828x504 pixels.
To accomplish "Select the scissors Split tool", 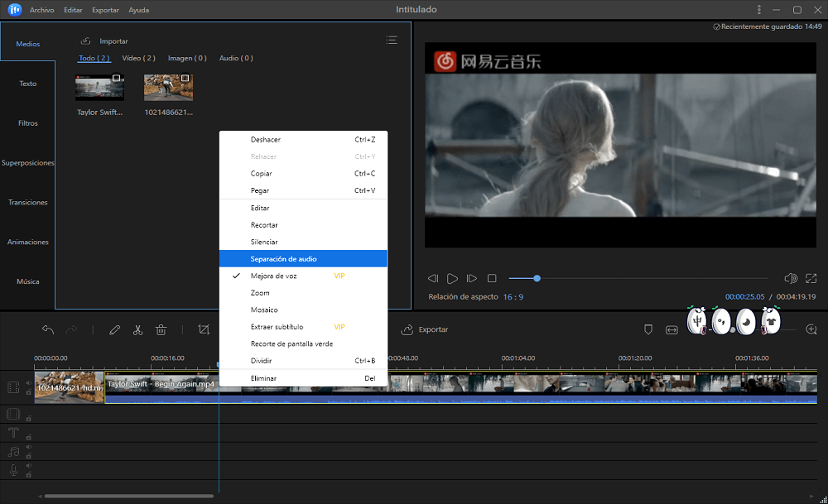I will (x=137, y=330).
